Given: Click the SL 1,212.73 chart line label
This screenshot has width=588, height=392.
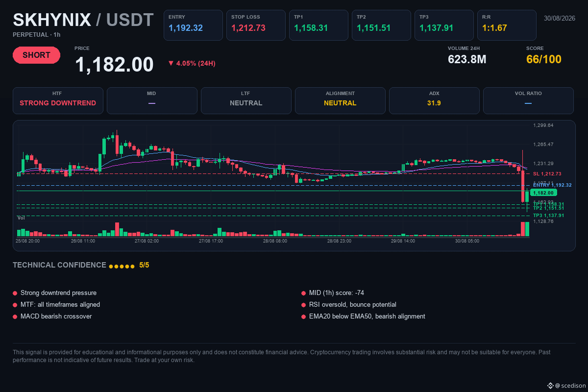Looking at the screenshot, I should [547, 174].
